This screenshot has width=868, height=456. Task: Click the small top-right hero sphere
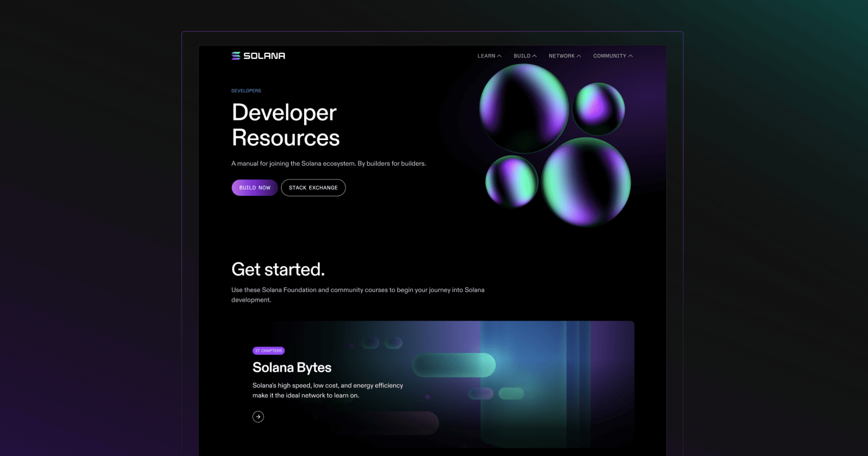coord(599,109)
